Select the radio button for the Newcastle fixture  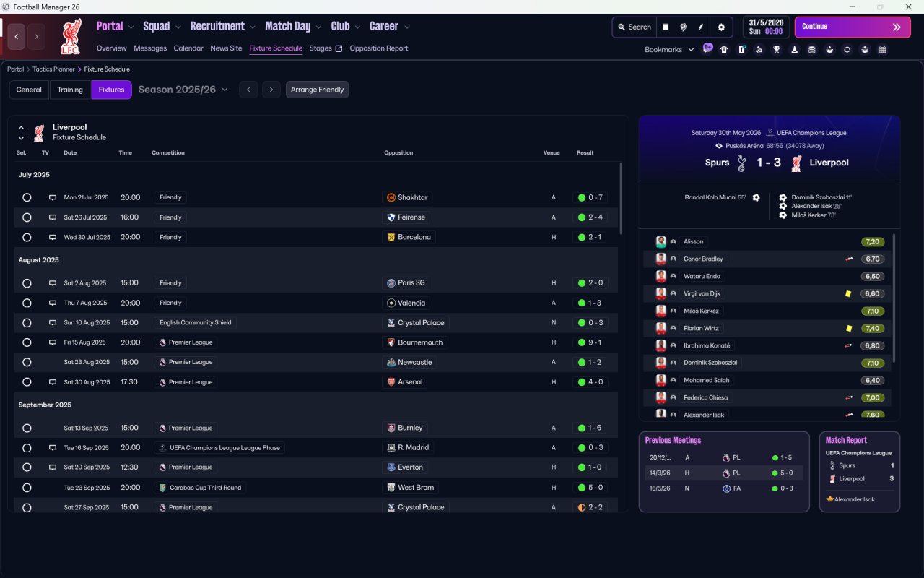27,362
